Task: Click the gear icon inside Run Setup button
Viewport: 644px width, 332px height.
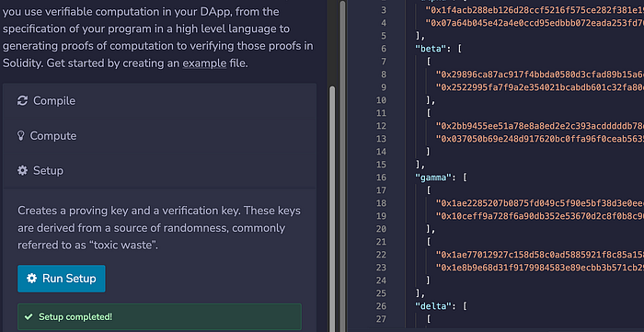Action: (31, 279)
